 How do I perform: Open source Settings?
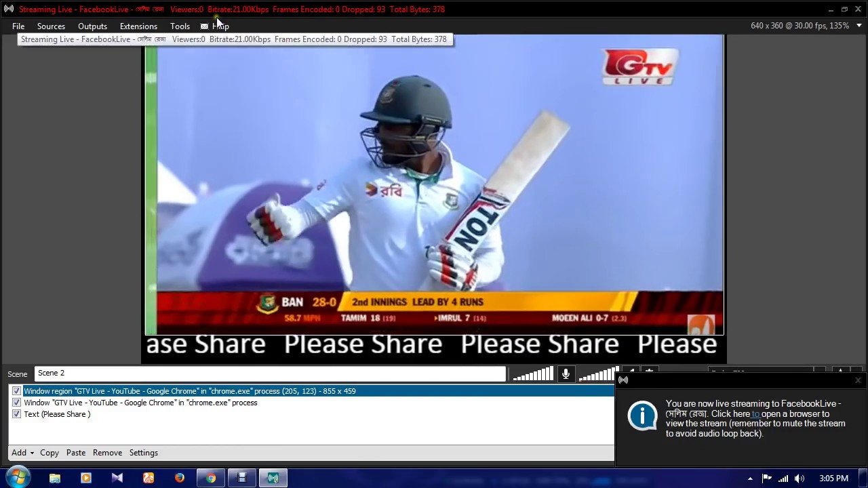[x=144, y=453]
